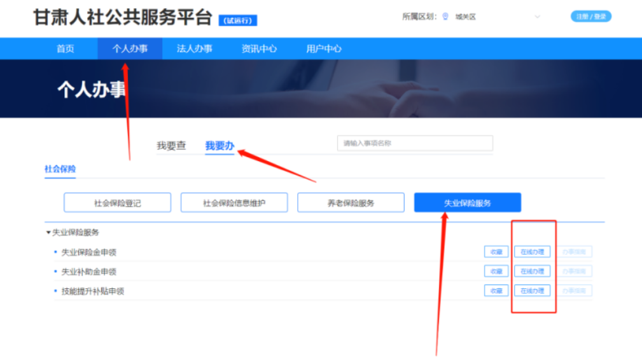Image resolution: width=642 pixels, height=364 pixels.
Task: Click 失业保险服务 button
Action: pos(468,202)
